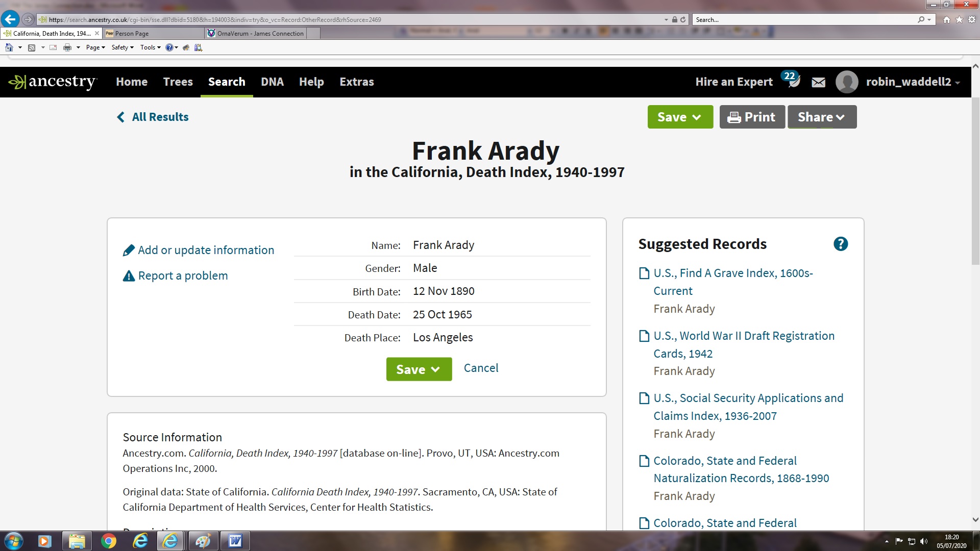
Task: Click the IE print toolbar icon
Action: [x=67, y=47]
